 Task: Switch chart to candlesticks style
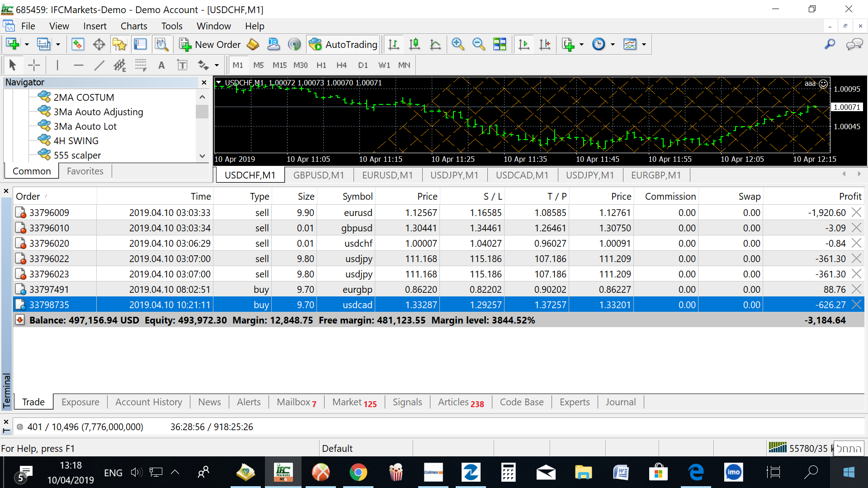pos(415,44)
